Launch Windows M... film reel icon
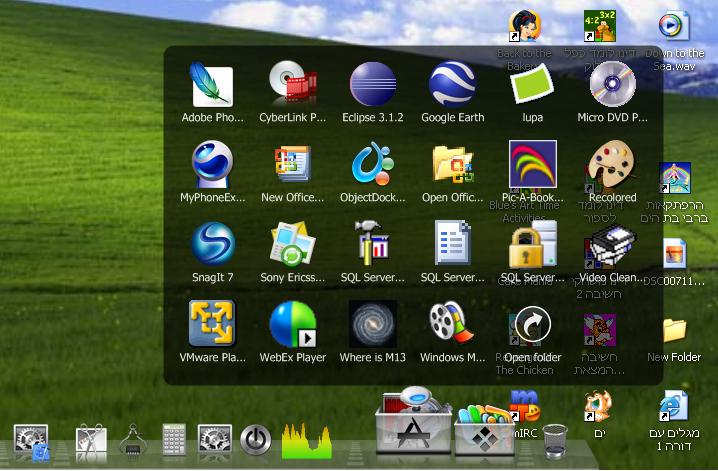The width and height of the screenshot is (718, 471). [451, 323]
